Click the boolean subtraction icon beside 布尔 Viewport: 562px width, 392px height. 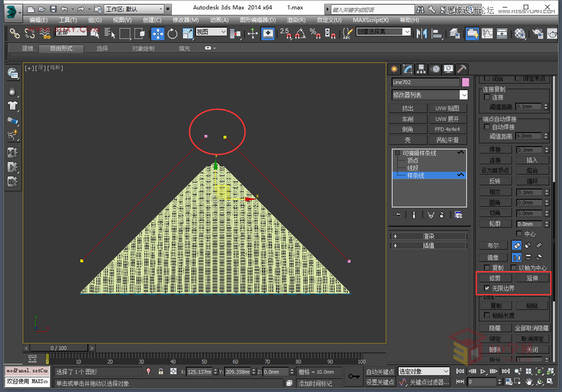pyautogui.click(x=527, y=245)
